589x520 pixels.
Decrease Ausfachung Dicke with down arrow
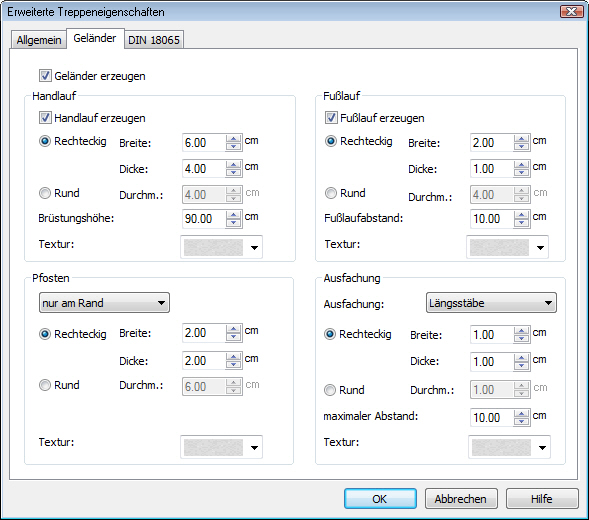point(521,366)
